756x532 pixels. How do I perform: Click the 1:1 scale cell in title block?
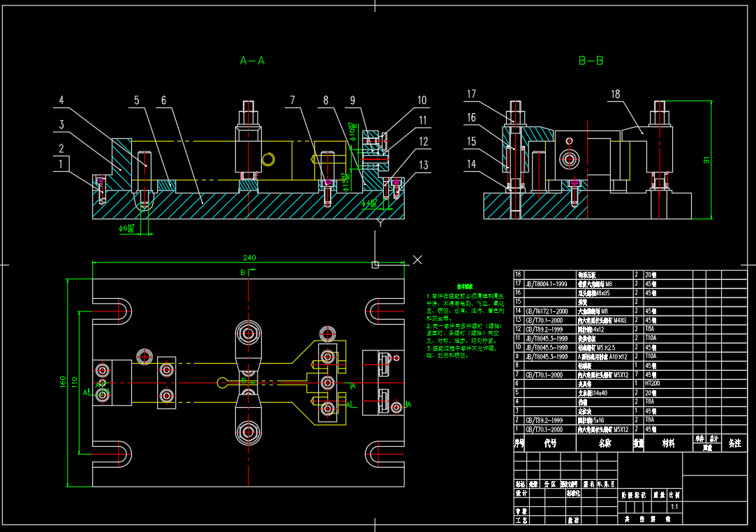674,506
